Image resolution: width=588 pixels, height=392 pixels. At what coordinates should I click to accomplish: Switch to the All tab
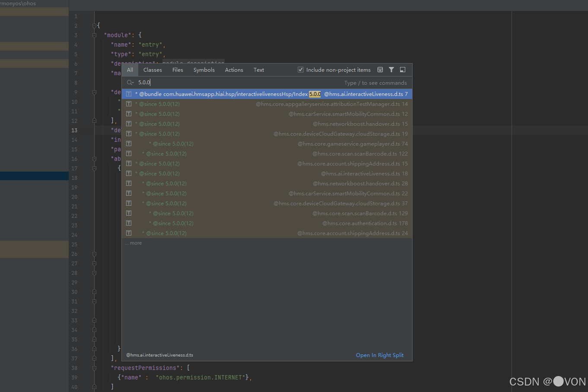(x=130, y=70)
